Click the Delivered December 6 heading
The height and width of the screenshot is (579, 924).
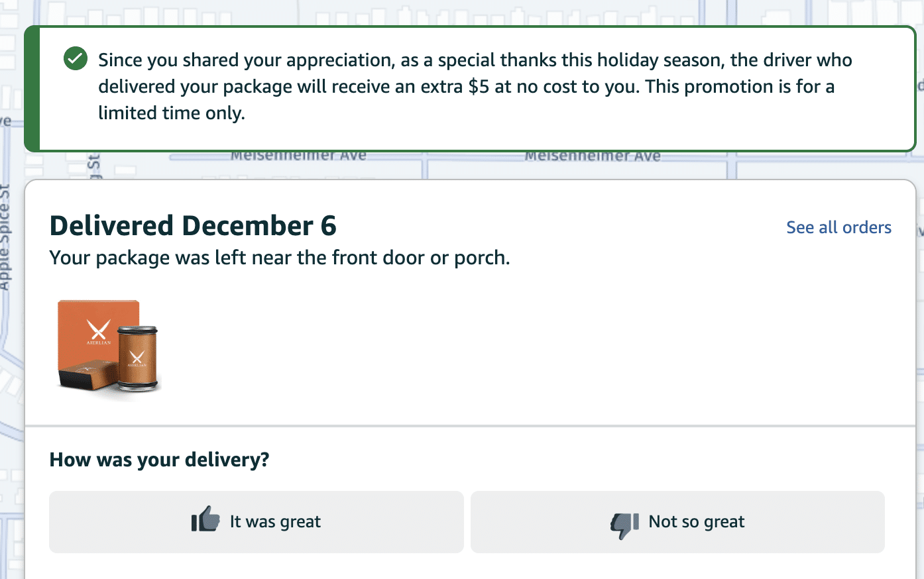point(193,226)
